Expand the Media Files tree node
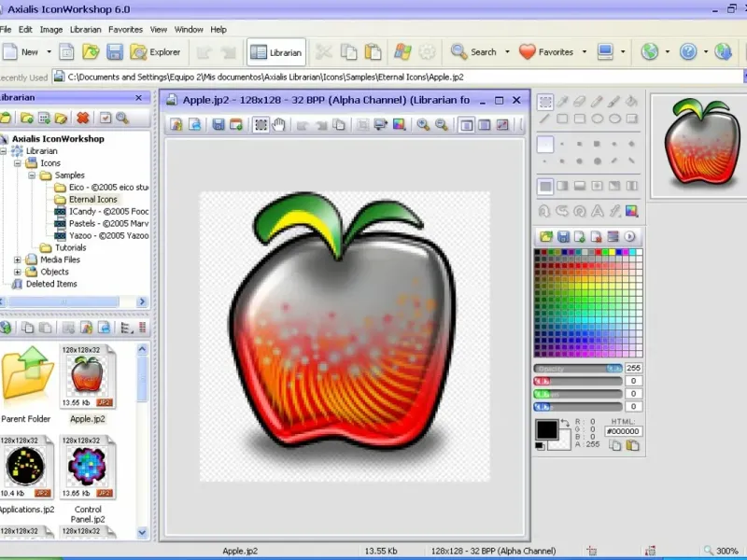The width and height of the screenshot is (747, 560). [17, 260]
